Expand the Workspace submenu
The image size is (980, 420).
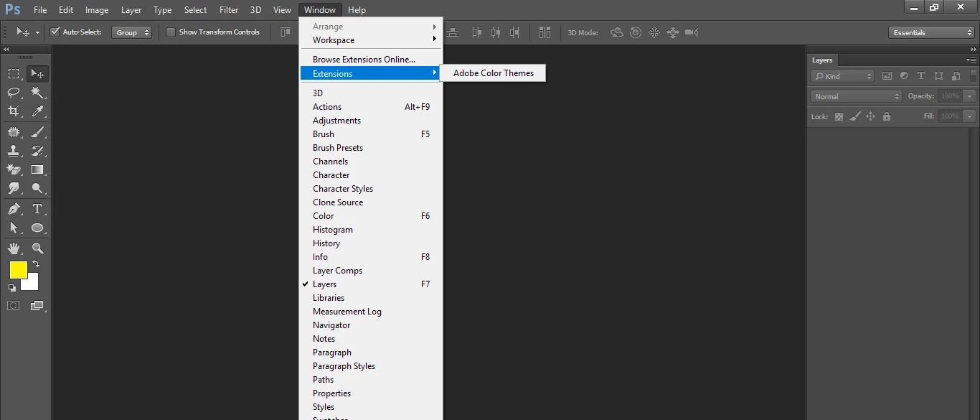click(x=371, y=40)
